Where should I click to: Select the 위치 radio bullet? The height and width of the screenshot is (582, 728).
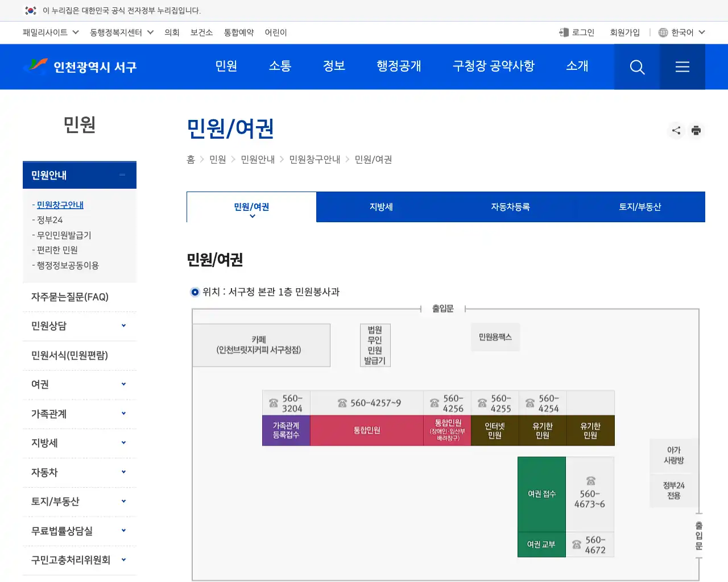[195, 292]
